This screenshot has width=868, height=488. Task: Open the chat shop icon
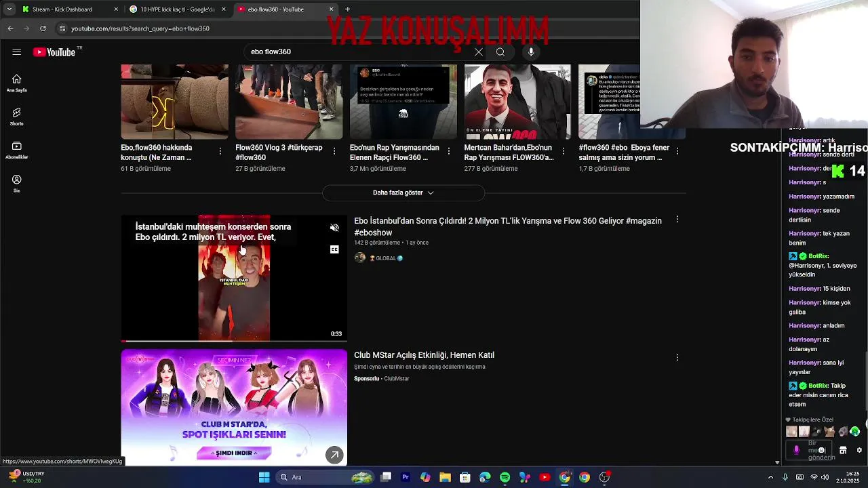coord(843,450)
